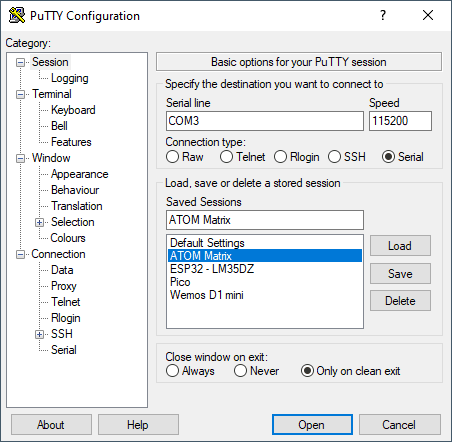This screenshot has height=442, width=452.
Task: Open the Keyboard category
Action: point(73,110)
